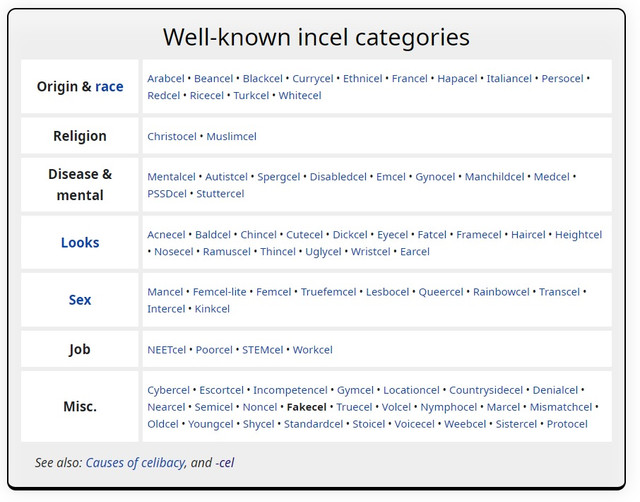Open the Whitecel link
This screenshot has height=502, width=640.
point(300,96)
